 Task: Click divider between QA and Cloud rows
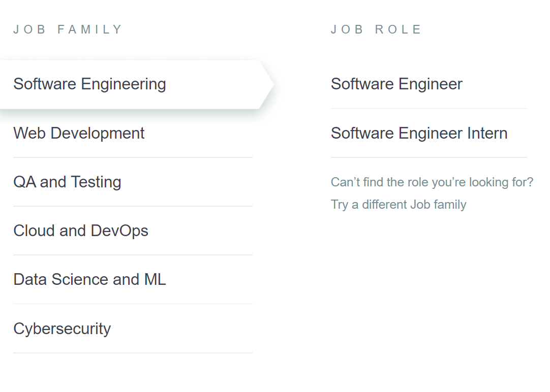133,206
